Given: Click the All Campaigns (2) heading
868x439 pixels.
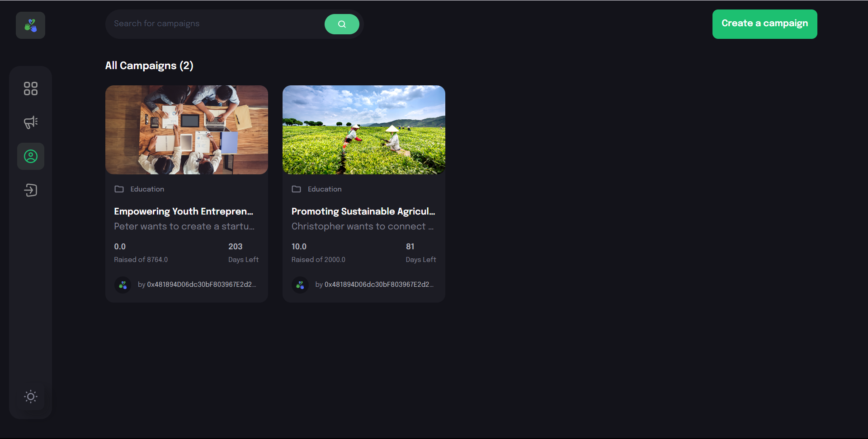Looking at the screenshot, I should 149,66.
